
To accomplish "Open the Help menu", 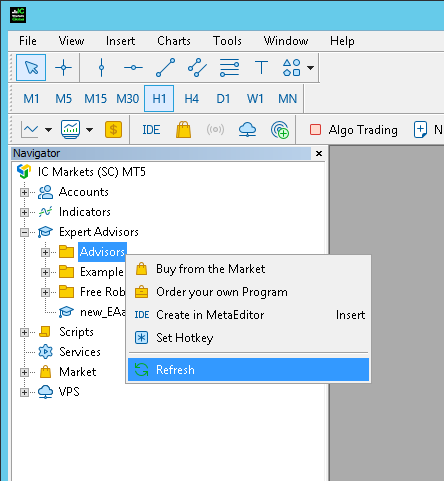I will coord(342,41).
